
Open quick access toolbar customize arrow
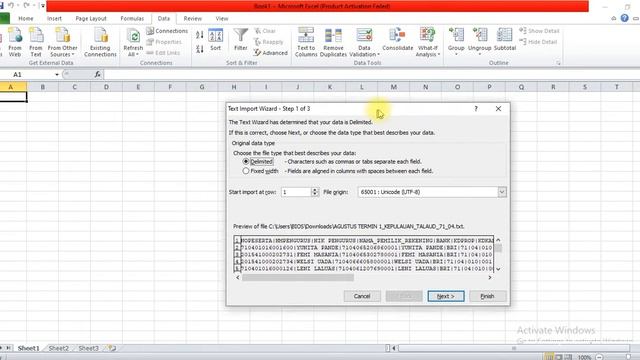(x=42, y=6)
